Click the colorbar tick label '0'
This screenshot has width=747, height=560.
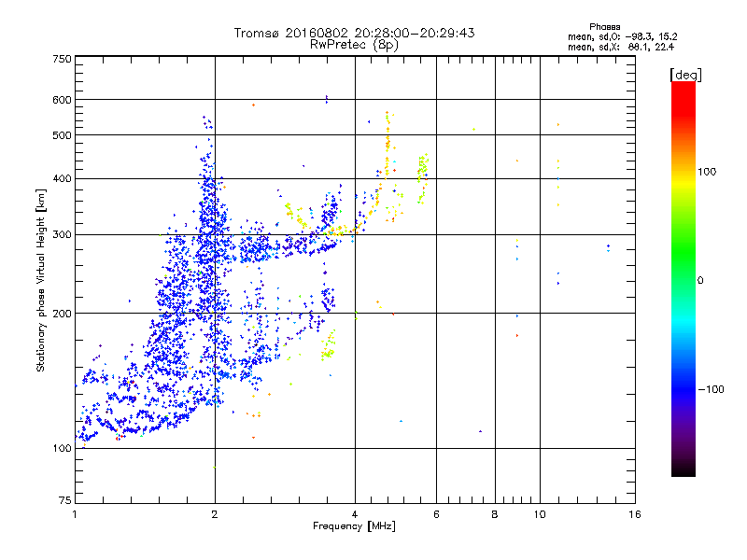[700, 281]
